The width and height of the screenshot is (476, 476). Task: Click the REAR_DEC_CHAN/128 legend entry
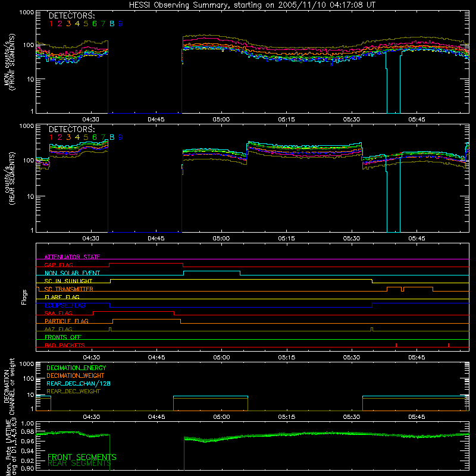[x=79, y=384]
